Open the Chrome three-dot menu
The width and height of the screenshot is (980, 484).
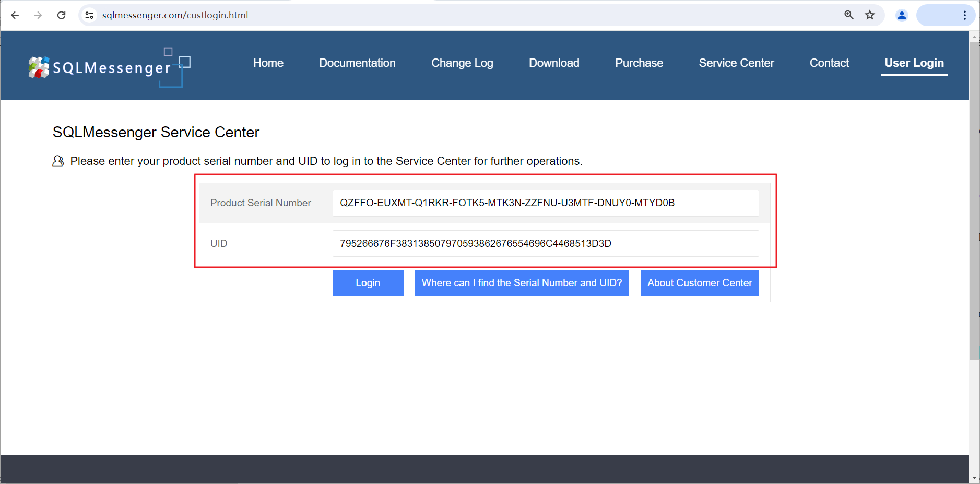tap(964, 15)
